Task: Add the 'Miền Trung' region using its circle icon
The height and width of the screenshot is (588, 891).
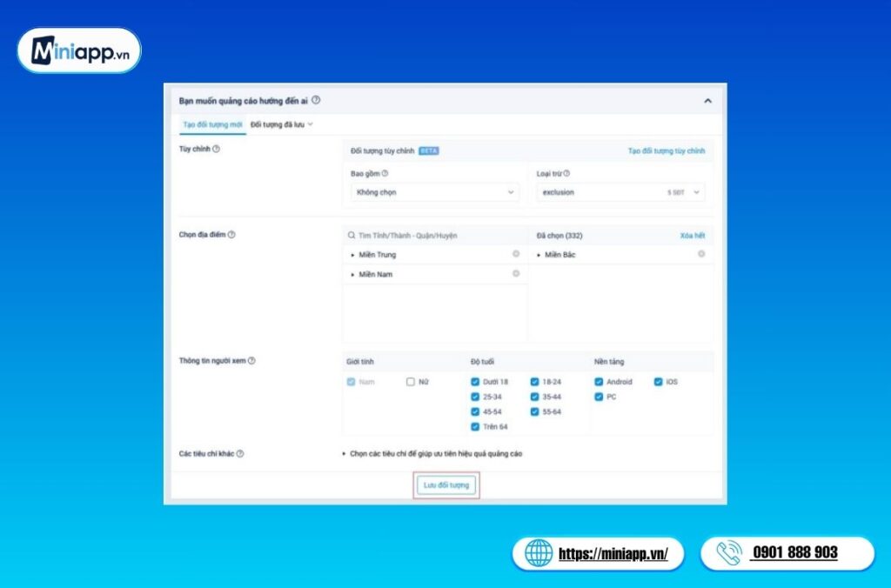Action: coord(516,254)
